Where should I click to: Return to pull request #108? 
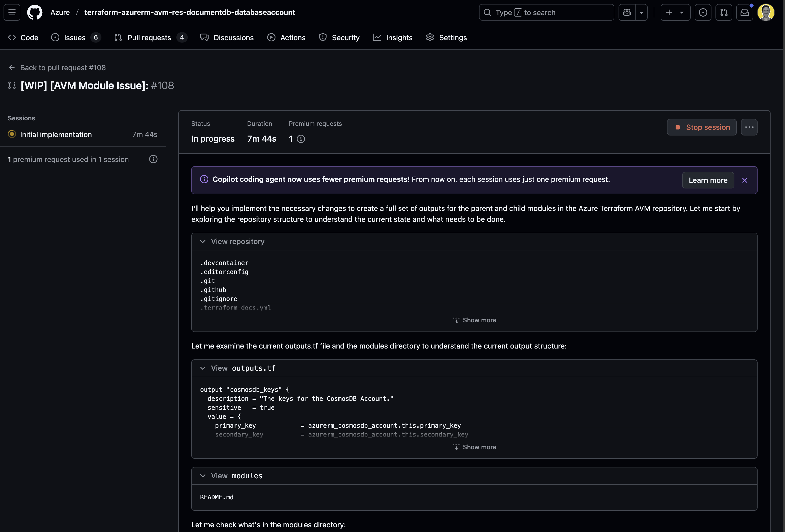point(63,68)
